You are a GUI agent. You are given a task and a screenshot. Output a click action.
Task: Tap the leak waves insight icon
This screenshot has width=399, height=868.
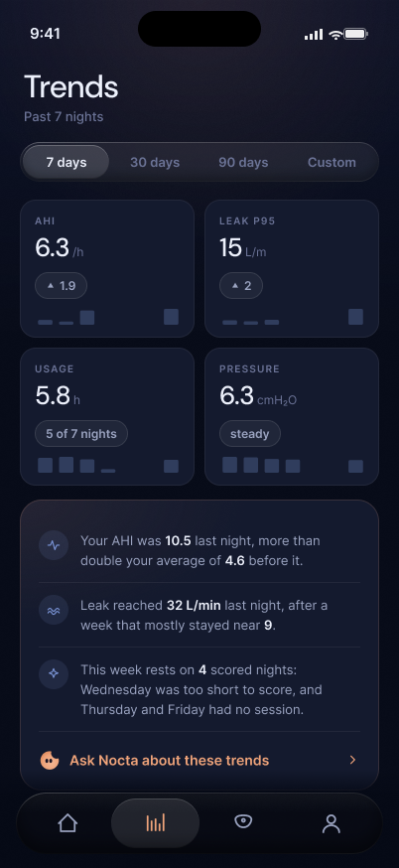(x=54, y=610)
